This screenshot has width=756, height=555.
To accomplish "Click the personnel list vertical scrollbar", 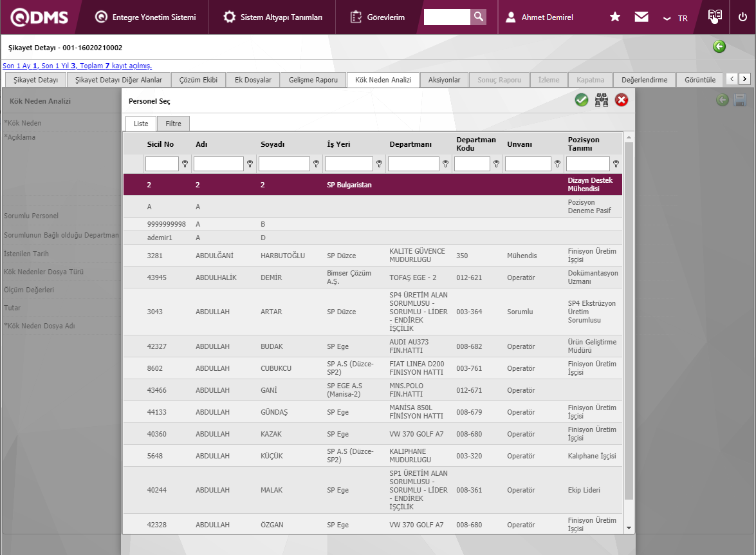I will [x=629, y=322].
